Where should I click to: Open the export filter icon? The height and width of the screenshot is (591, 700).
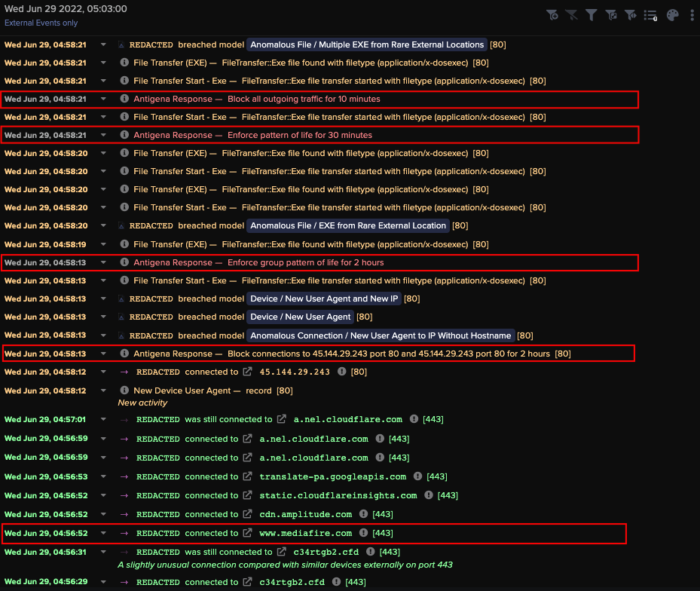(612, 15)
